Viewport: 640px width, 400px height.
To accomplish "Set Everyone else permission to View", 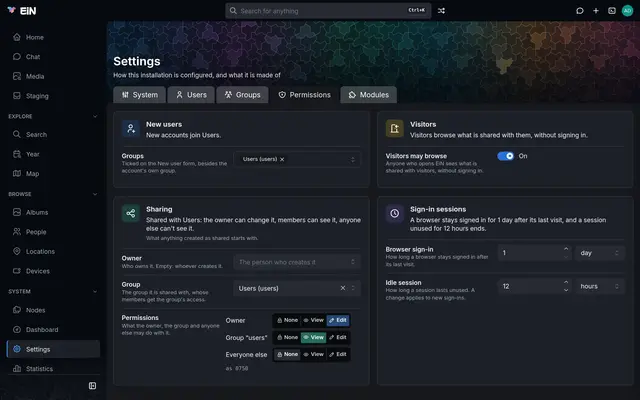I will click(313, 355).
